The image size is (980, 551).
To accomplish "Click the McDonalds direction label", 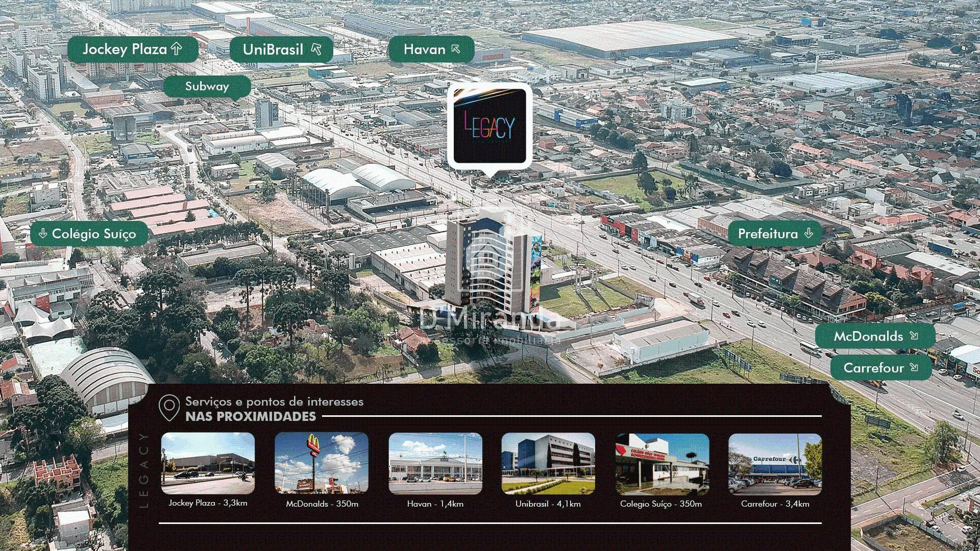I will pos(875,336).
